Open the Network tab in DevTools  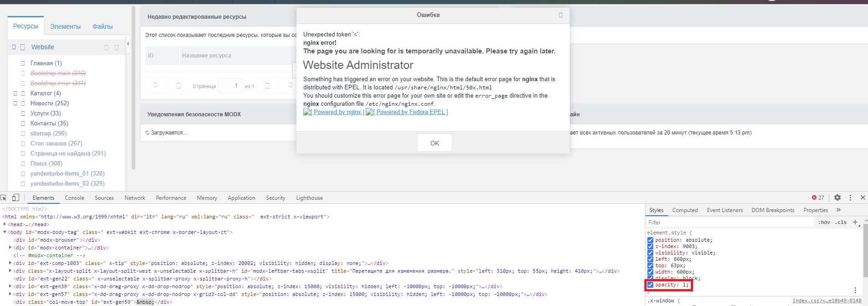click(x=135, y=198)
